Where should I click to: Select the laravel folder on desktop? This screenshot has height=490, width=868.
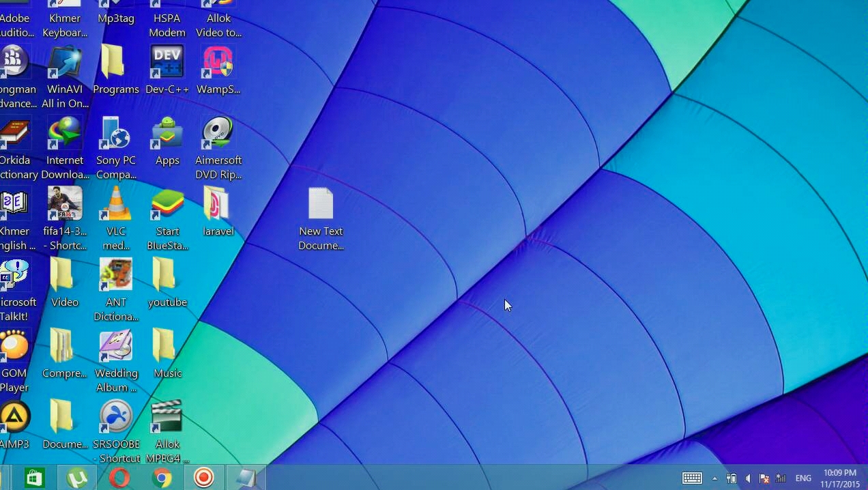[x=218, y=212]
